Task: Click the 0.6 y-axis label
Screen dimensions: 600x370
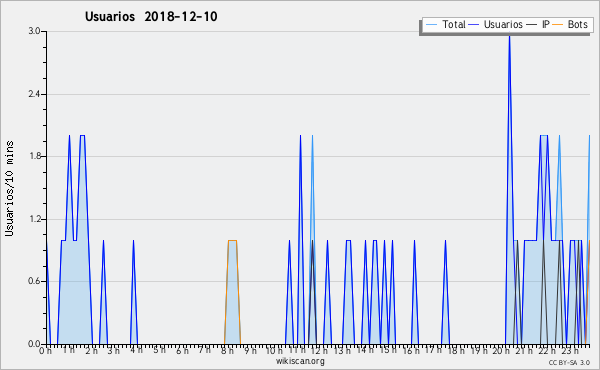Action: point(34,281)
